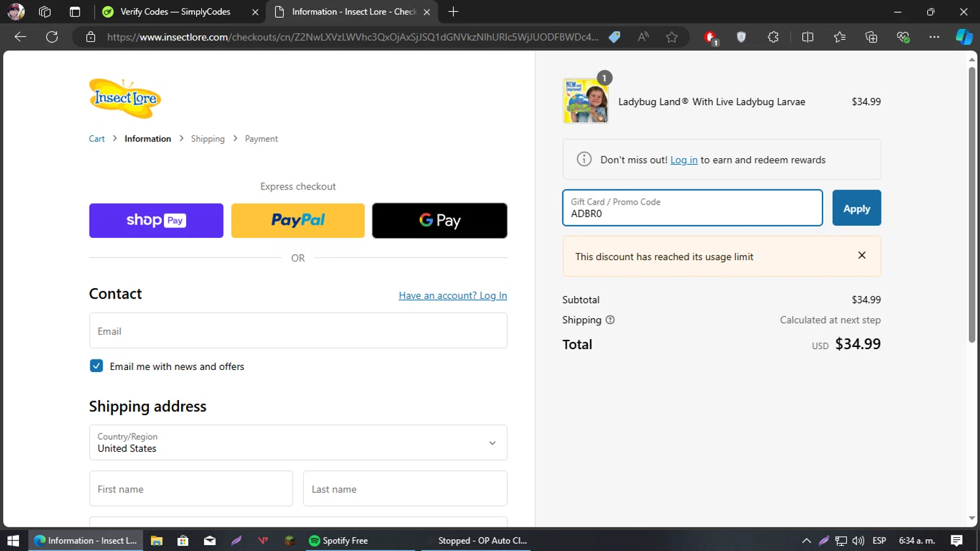Focus the First name field
This screenshot has height=551, width=980.
click(x=191, y=489)
